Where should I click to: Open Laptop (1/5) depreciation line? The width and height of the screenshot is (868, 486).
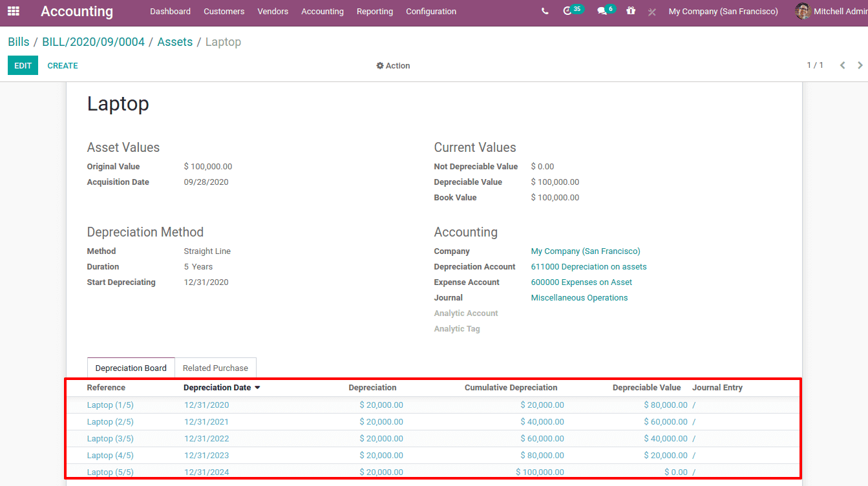(111, 405)
